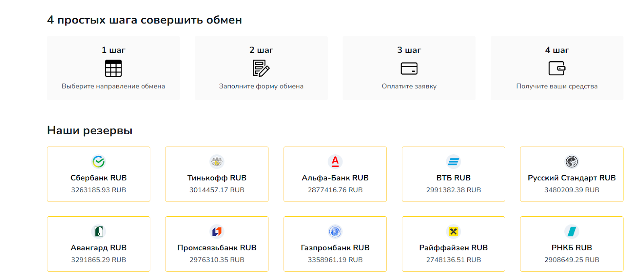The image size is (644, 274).
Task: Click the Альфа-Банк red letter A logo
Action: [335, 162]
